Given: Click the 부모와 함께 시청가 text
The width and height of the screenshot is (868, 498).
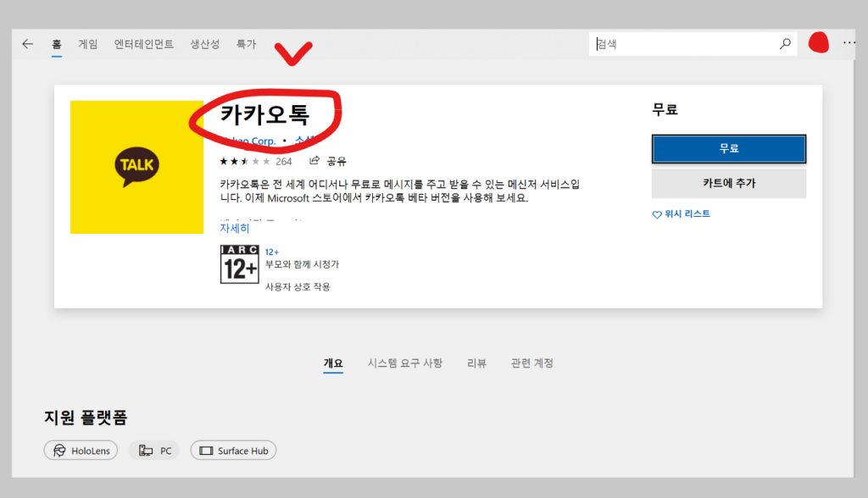Looking at the screenshot, I should click(303, 264).
